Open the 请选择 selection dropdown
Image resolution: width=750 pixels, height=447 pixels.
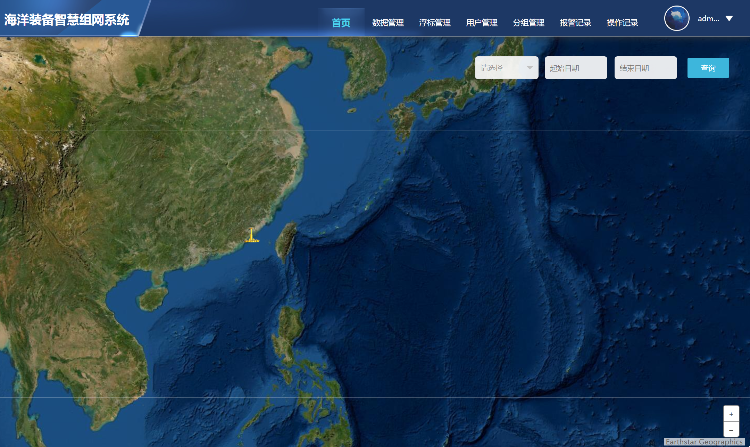tap(506, 68)
